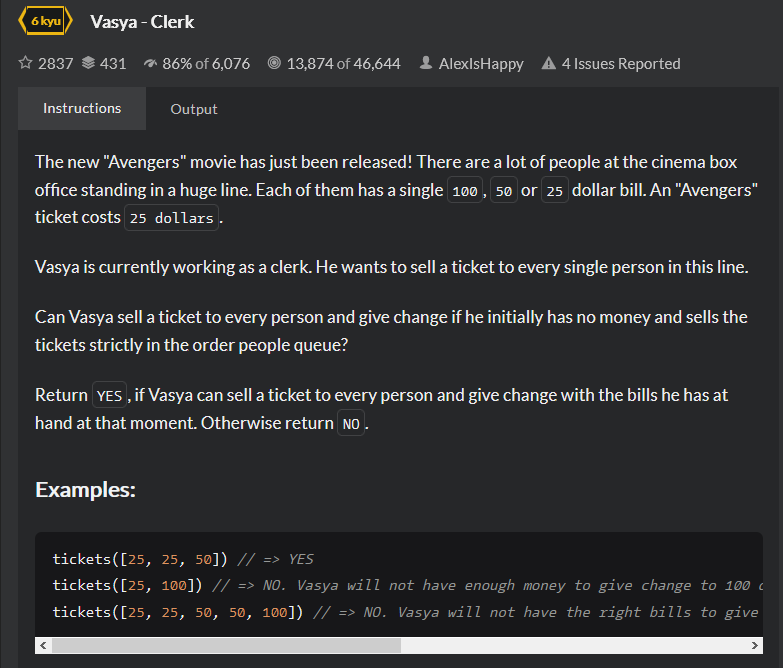Open the Instructions tab
Image resolution: width=783 pixels, height=668 pixels.
click(82, 108)
